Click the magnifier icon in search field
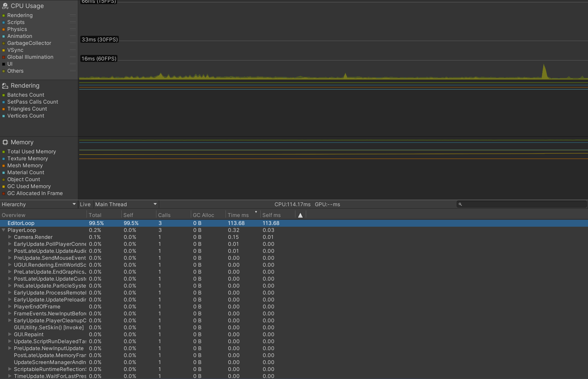This screenshot has height=379, width=588. point(460,204)
